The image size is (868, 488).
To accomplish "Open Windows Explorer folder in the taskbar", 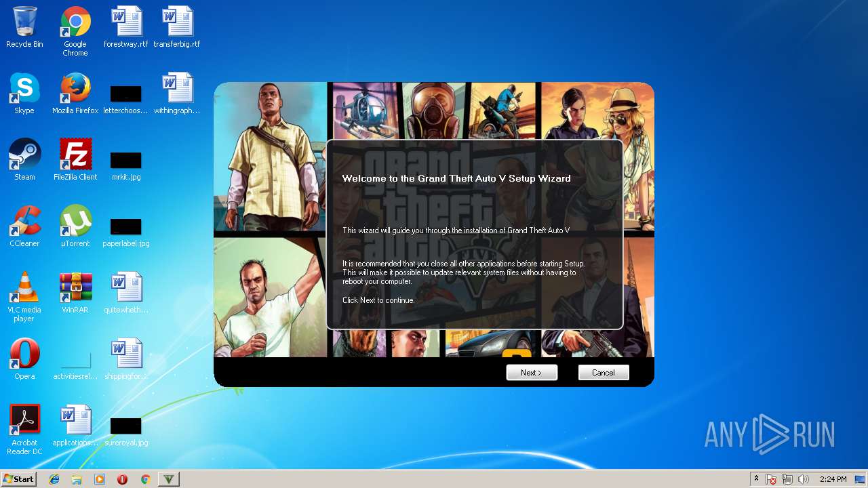I will [77, 479].
